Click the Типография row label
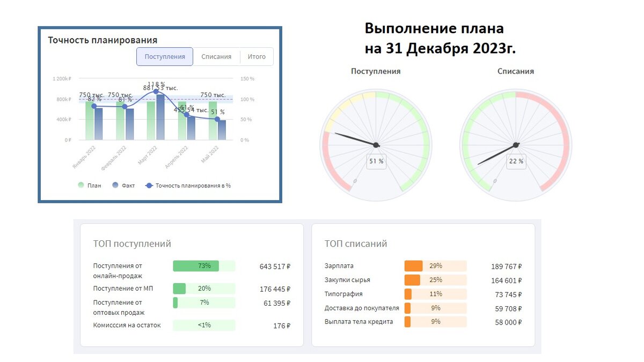This screenshot has width=644, height=362. coord(343,294)
